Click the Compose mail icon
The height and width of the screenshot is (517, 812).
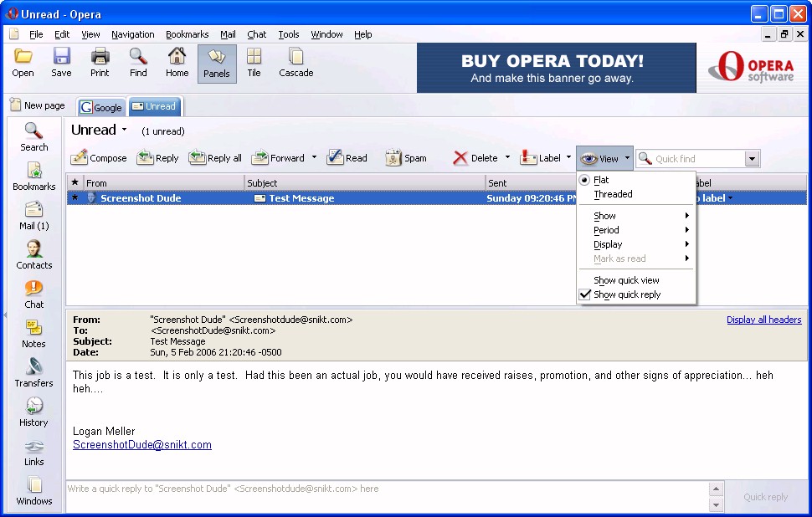click(x=80, y=157)
